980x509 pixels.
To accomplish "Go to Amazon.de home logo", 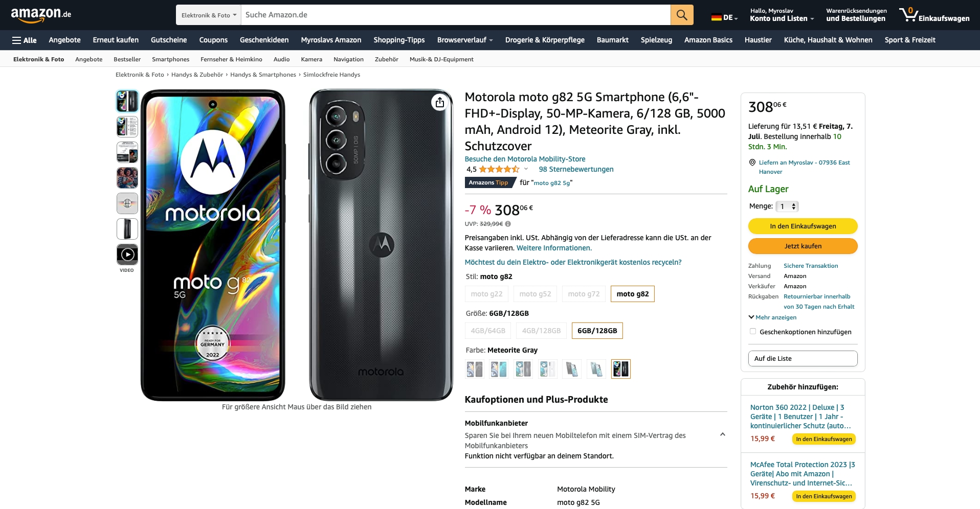I will [x=41, y=14].
